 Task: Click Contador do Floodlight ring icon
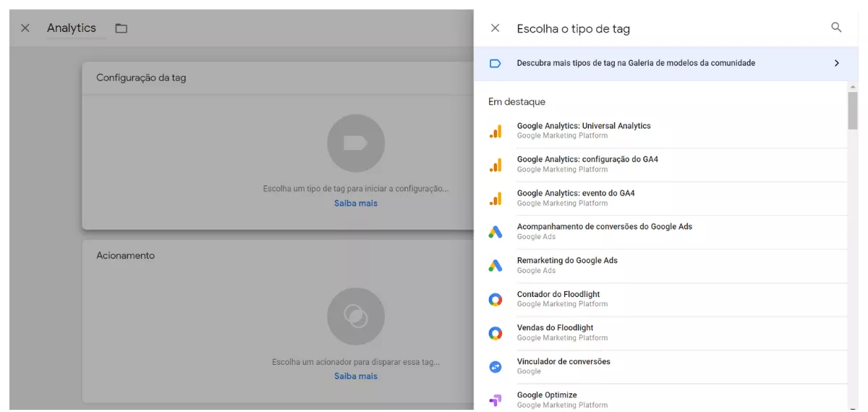(x=495, y=299)
